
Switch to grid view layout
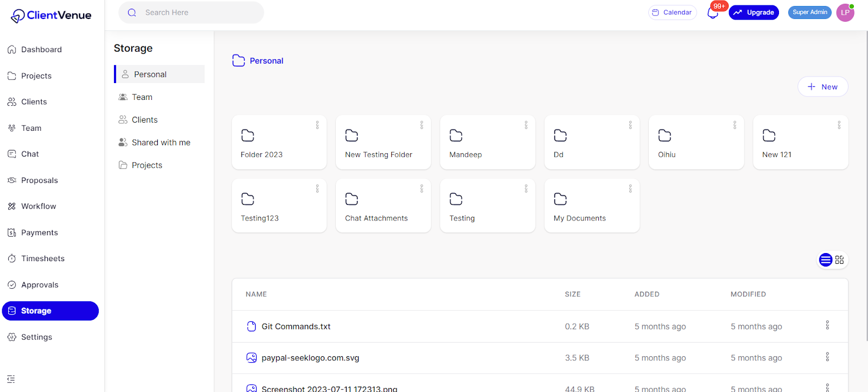coord(839,260)
